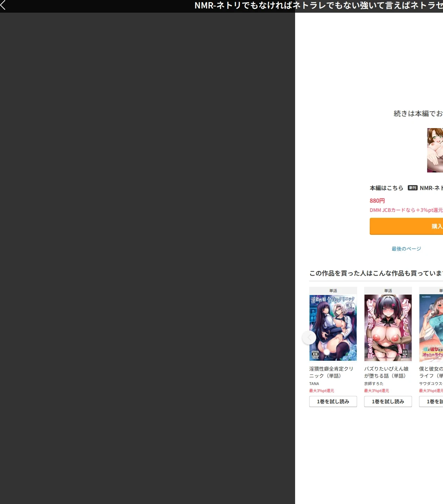
Task: Click the バズりたいぴえん娘が堕ちる話（単話） title text
Action: [386, 372]
